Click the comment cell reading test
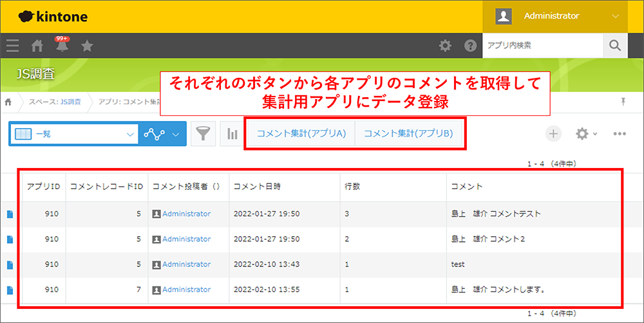This screenshot has height=323, width=644. [533, 264]
